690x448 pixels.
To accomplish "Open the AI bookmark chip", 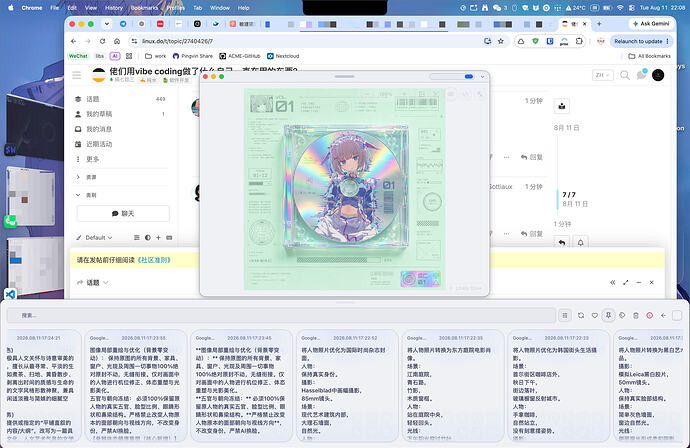I will (x=115, y=56).
